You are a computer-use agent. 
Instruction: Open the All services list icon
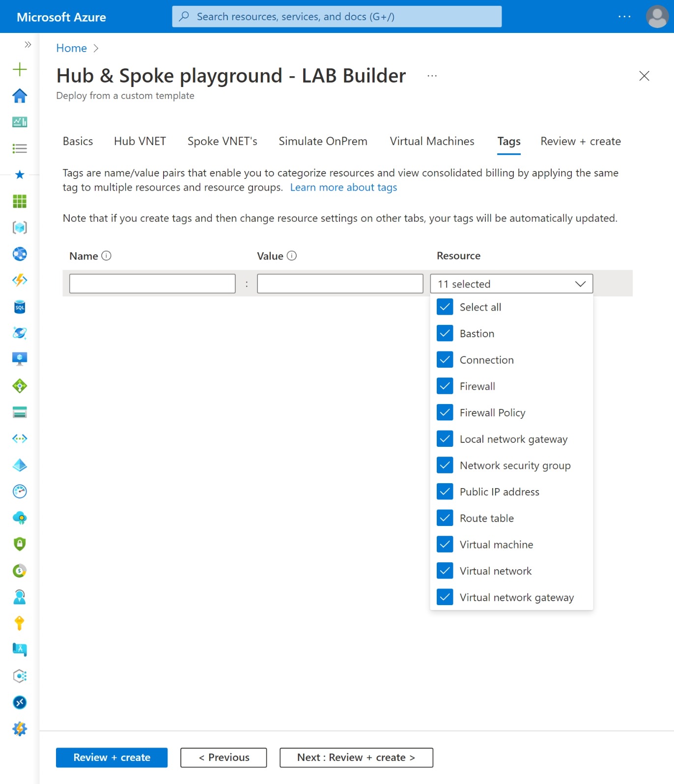[x=20, y=148]
